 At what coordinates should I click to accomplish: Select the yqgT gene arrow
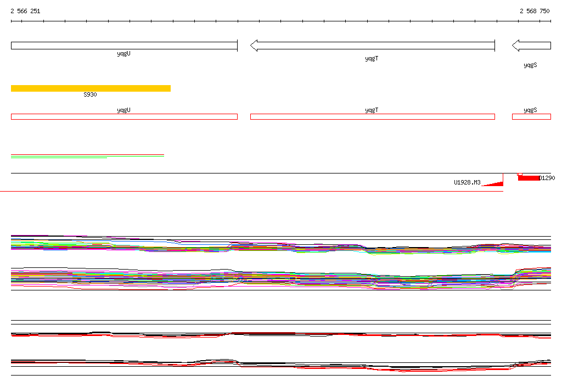click(x=373, y=46)
